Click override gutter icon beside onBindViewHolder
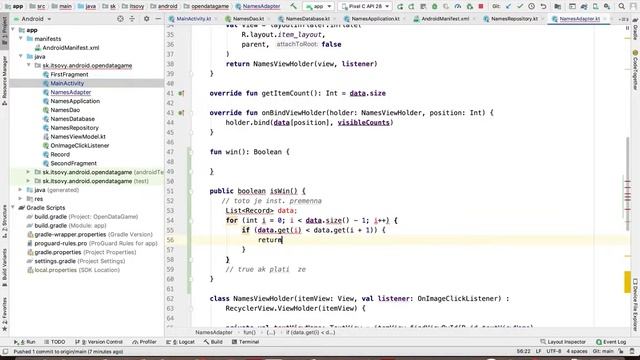The width and height of the screenshot is (640, 360). 181,113
